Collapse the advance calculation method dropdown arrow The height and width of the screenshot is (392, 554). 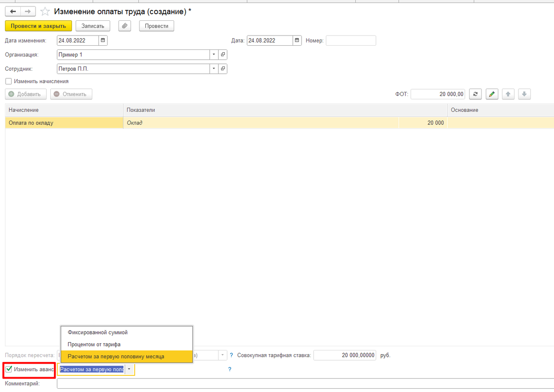tap(130, 369)
